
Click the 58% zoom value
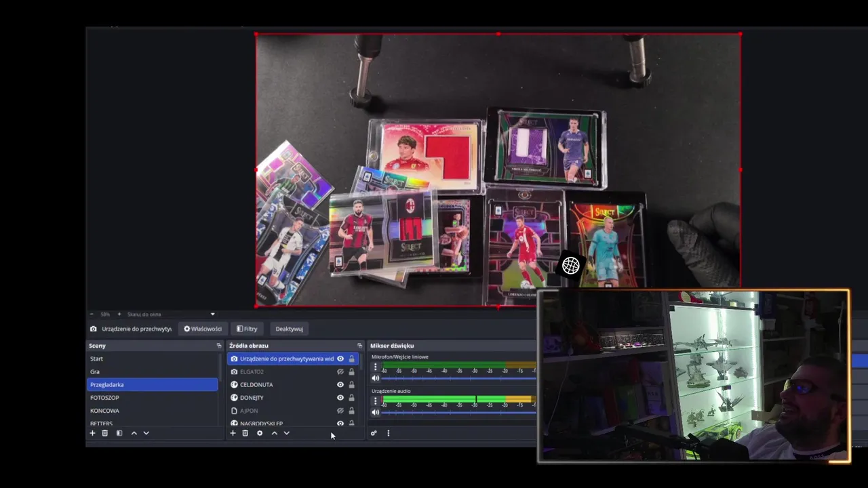[x=105, y=314]
